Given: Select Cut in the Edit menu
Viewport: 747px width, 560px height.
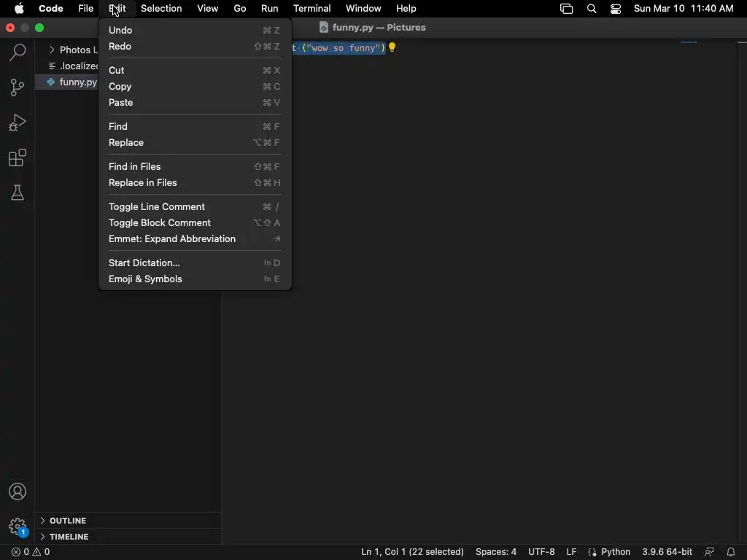Looking at the screenshot, I should [195, 70].
